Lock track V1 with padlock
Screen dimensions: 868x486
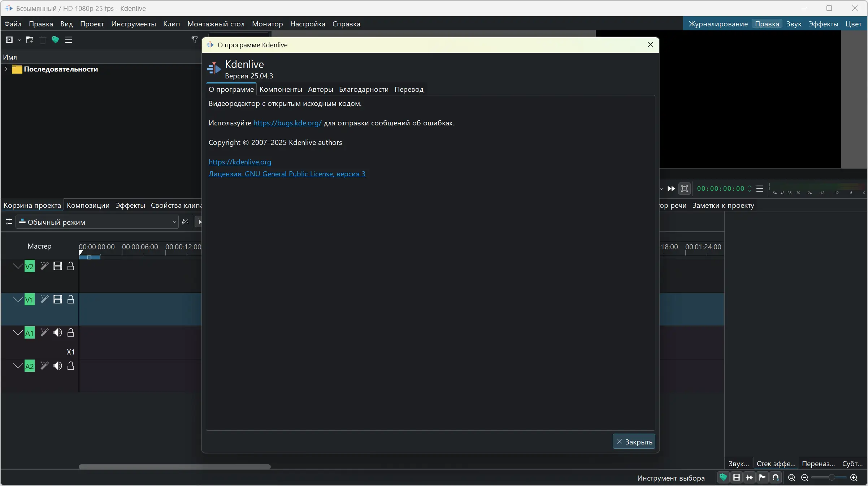pyautogui.click(x=71, y=300)
